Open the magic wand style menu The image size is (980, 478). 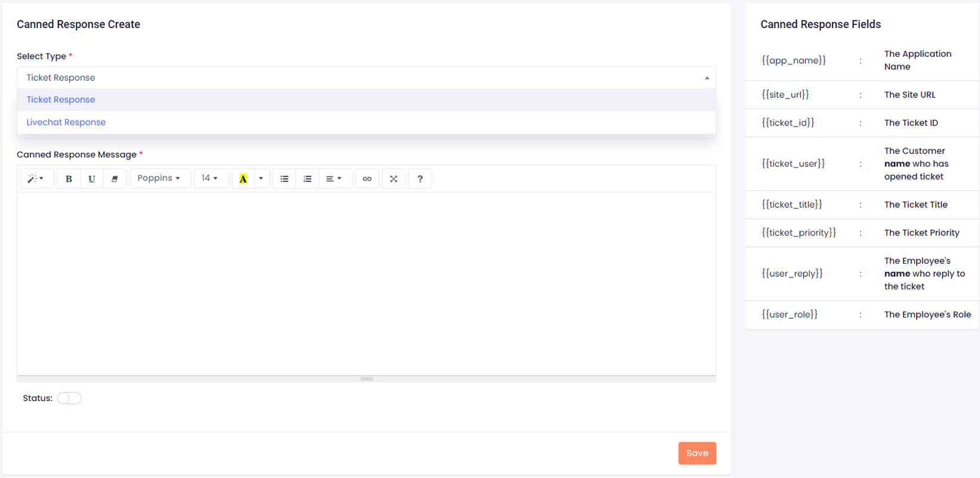(x=36, y=178)
